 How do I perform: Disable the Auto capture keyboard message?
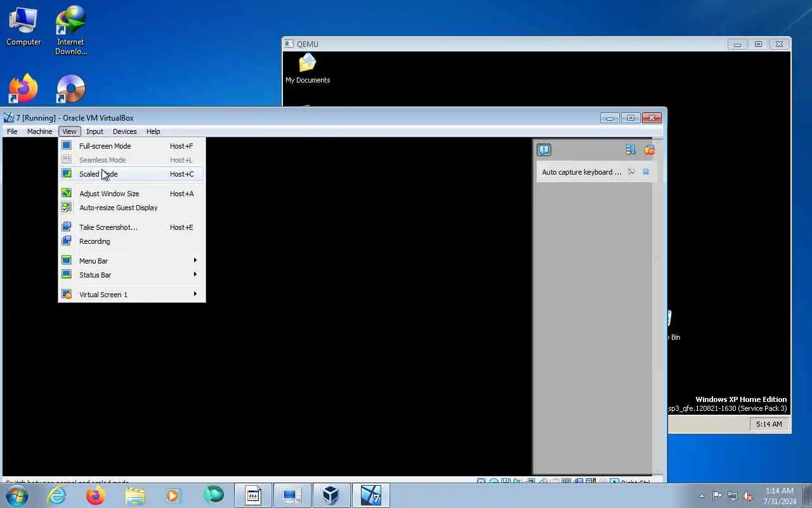tap(631, 171)
